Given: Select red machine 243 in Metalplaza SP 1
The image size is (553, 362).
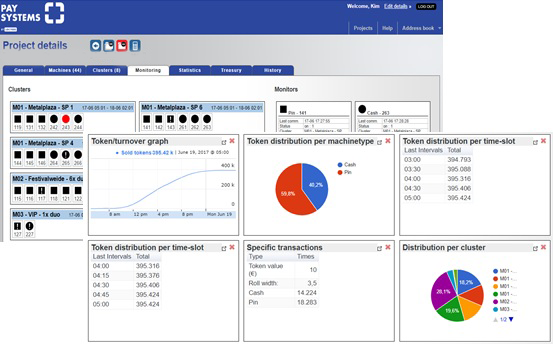Looking at the screenshot, I should point(66,122).
